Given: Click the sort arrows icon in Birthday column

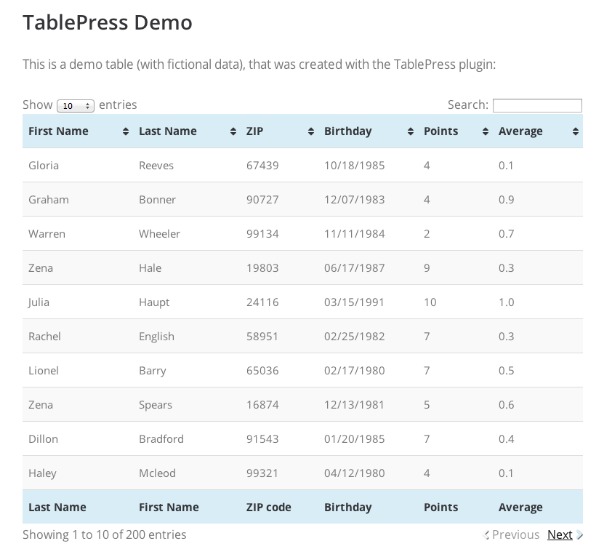Looking at the screenshot, I should click(x=411, y=132).
